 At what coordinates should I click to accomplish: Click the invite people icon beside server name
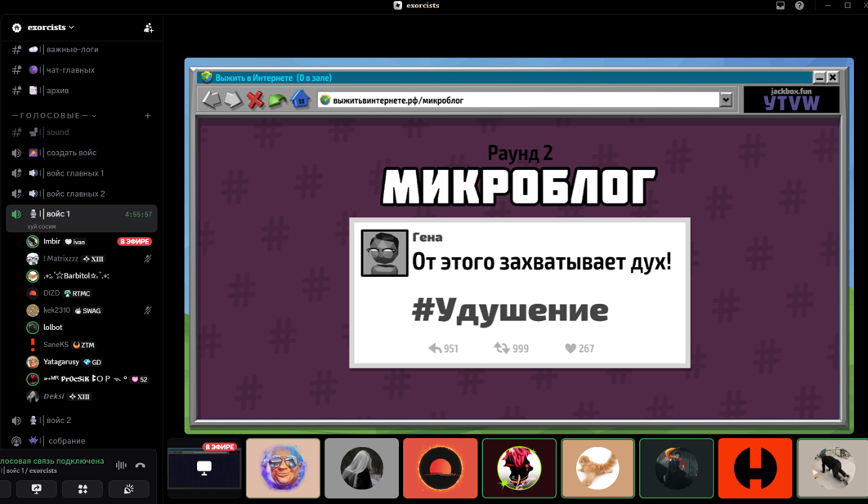click(x=149, y=28)
